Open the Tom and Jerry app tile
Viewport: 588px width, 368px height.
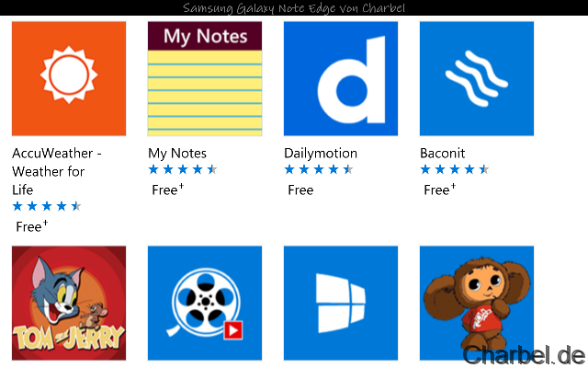coord(69,302)
